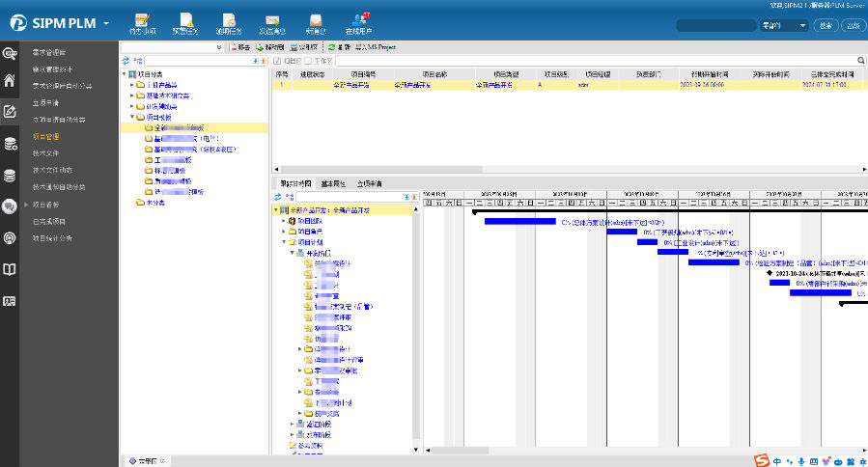868x467 pixels.
Task: Click the header search input field
Action: [x=715, y=26]
